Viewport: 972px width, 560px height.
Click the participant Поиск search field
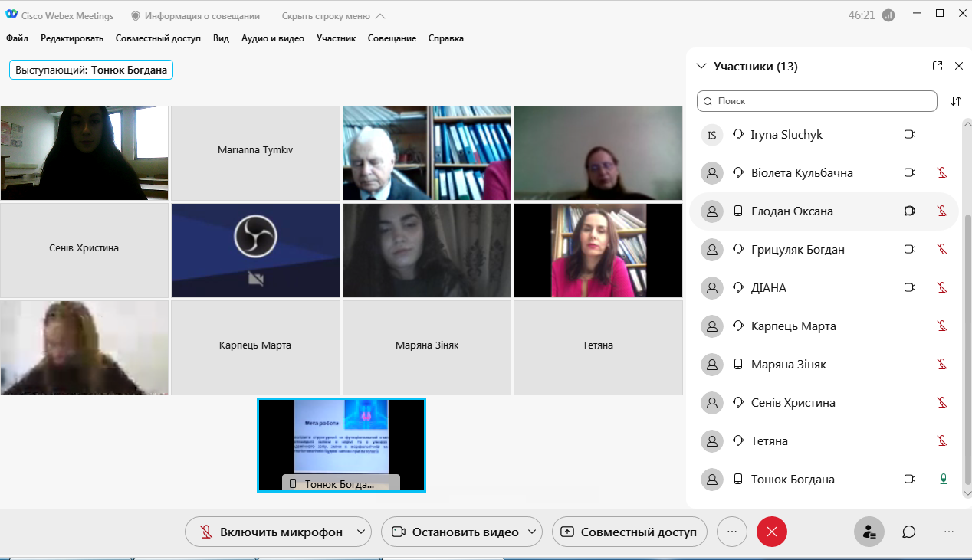(817, 101)
